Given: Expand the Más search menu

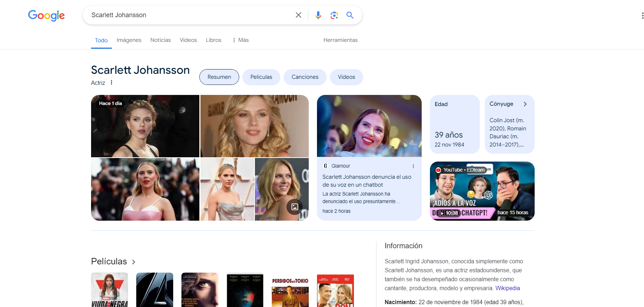Looking at the screenshot, I should 240,40.
